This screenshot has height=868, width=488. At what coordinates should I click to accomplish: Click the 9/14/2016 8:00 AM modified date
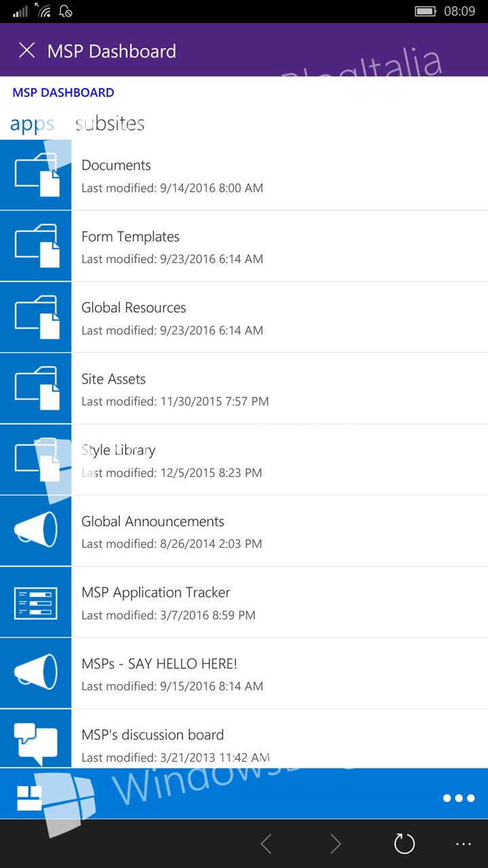coord(211,188)
